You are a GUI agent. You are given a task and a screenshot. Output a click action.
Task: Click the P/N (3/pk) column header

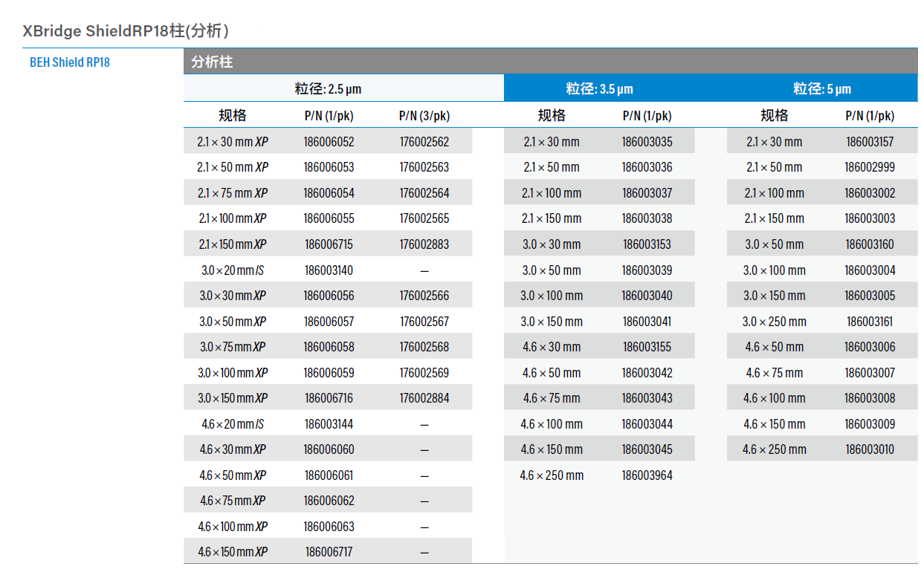[424, 116]
